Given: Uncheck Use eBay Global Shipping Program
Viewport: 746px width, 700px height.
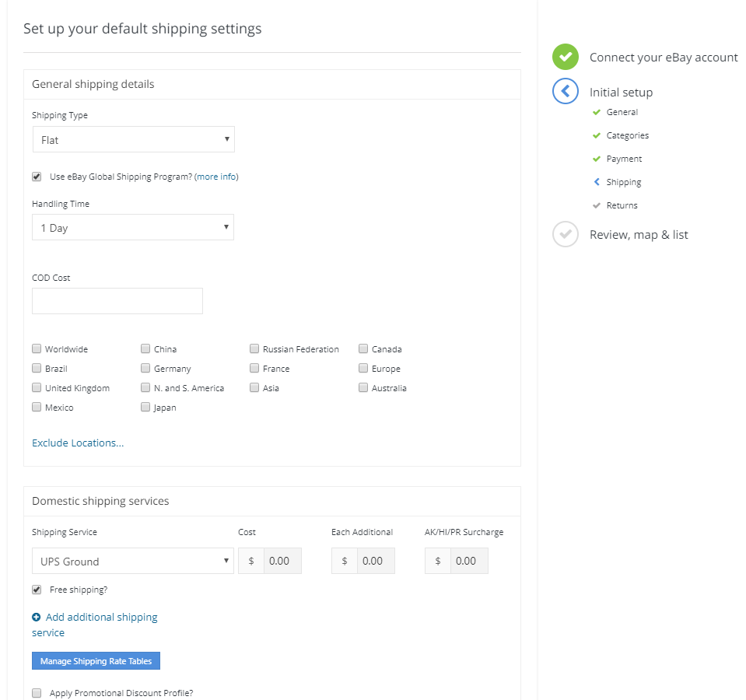Looking at the screenshot, I should pos(37,177).
